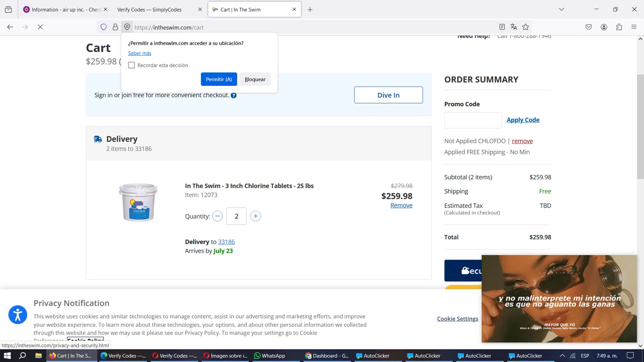
Task: Open File Explorer from taskbar
Action: tap(38, 356)
